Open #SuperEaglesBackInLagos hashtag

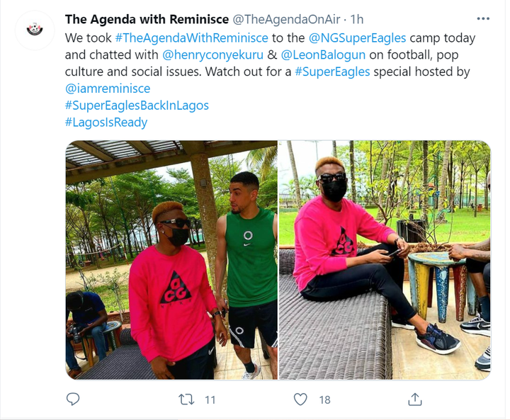pos(137,106)
